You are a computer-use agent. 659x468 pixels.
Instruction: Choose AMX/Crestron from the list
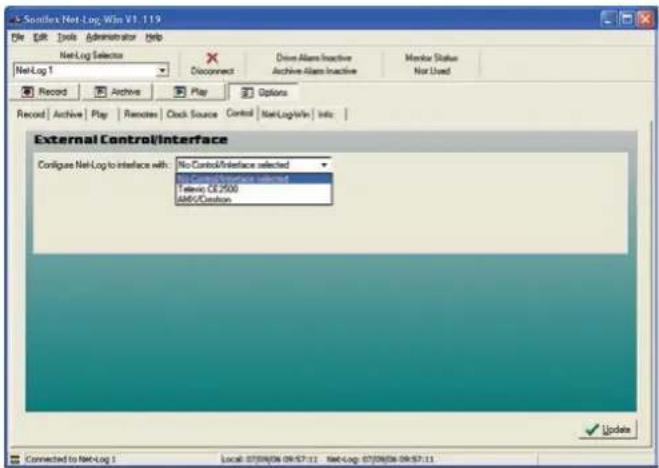pyautogui.click(x=254, y=199)
